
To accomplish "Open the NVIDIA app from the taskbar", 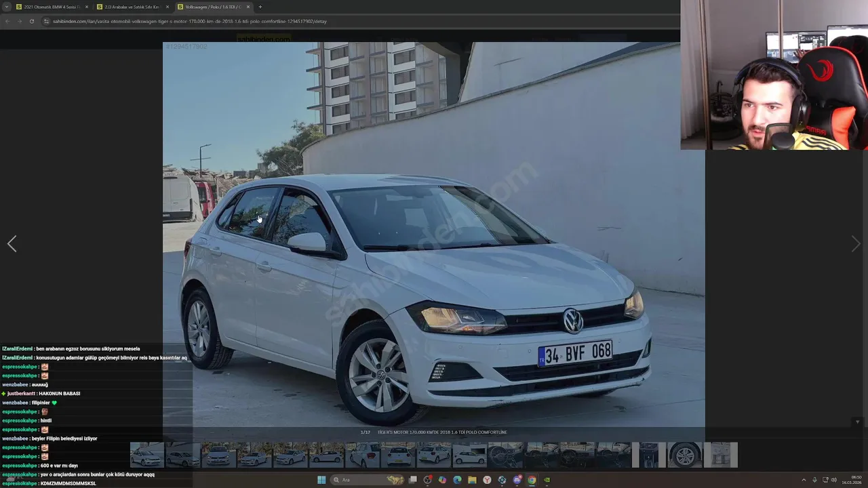I will tap(547, 480).
